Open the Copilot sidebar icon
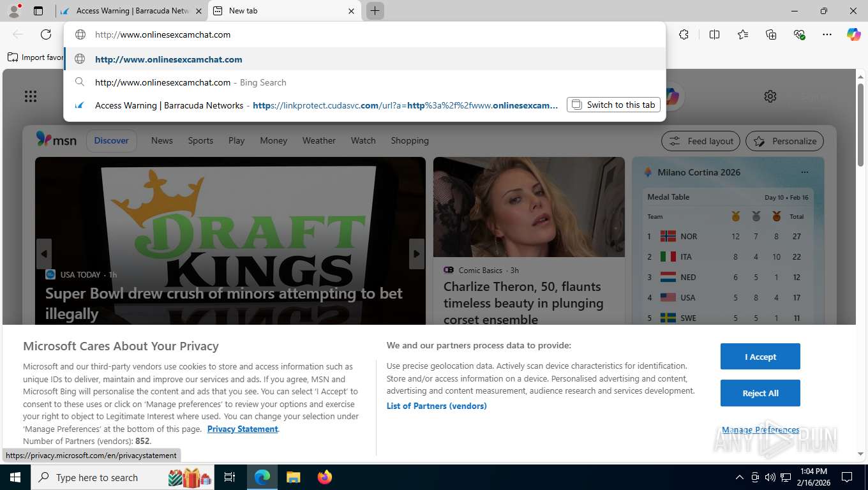The width and height of the screenshot is (868, 490). point(854,34)
